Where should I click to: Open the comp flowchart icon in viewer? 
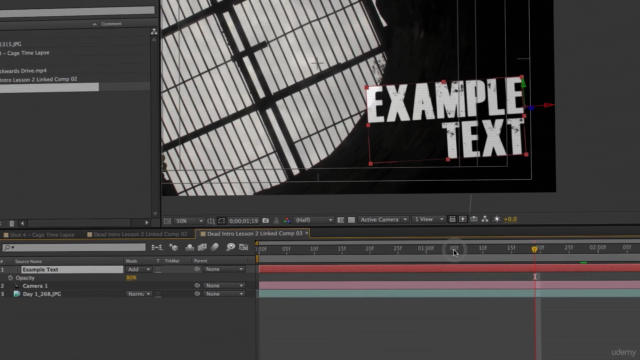[485, 219]
